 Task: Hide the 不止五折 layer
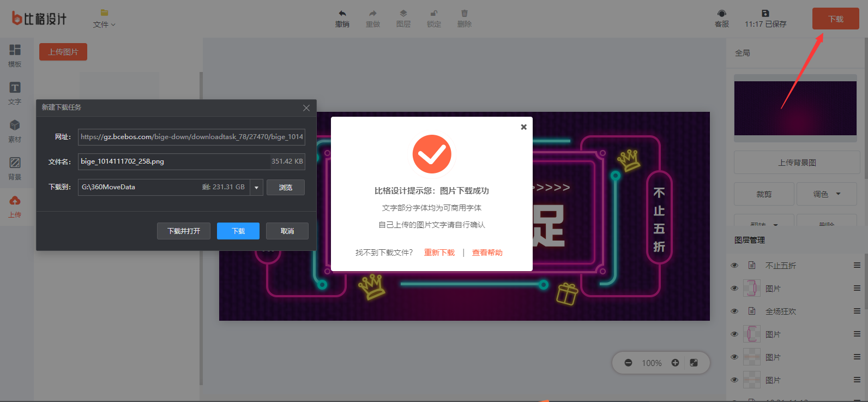[734, 266]
